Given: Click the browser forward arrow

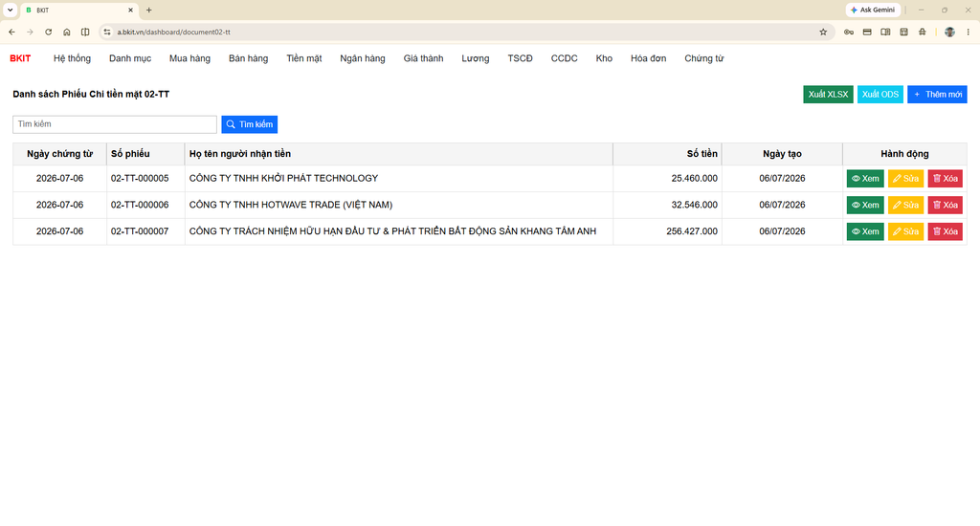Looking at the screenshot, I should [x=30, y=32].
